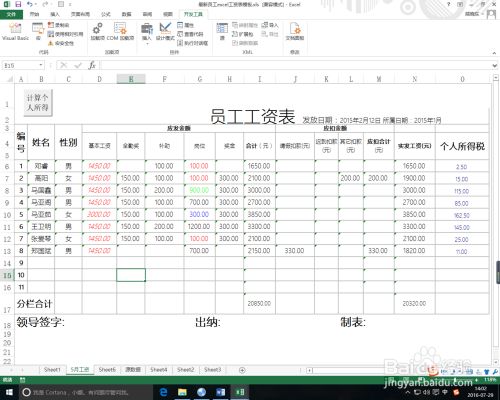Click the 计算个人所得 button
This screenshot has height=400, width=500.
38,103
